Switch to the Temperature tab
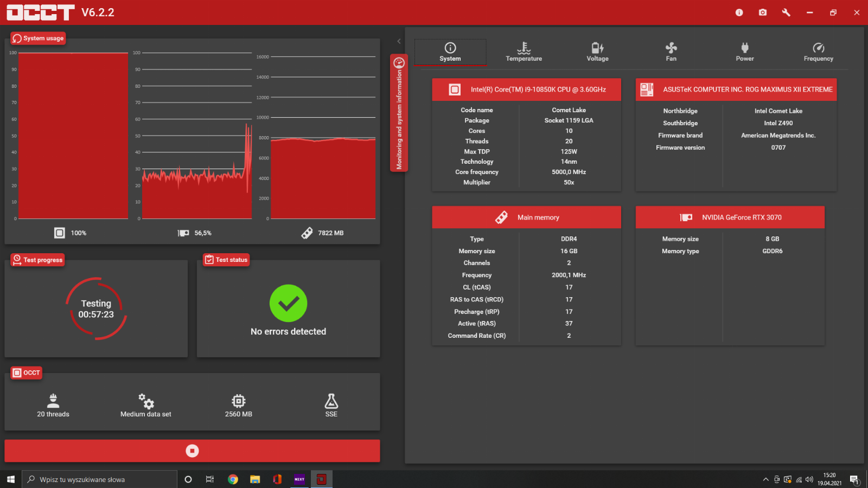Screen dimensions: 868x488 tap(524, 52)
